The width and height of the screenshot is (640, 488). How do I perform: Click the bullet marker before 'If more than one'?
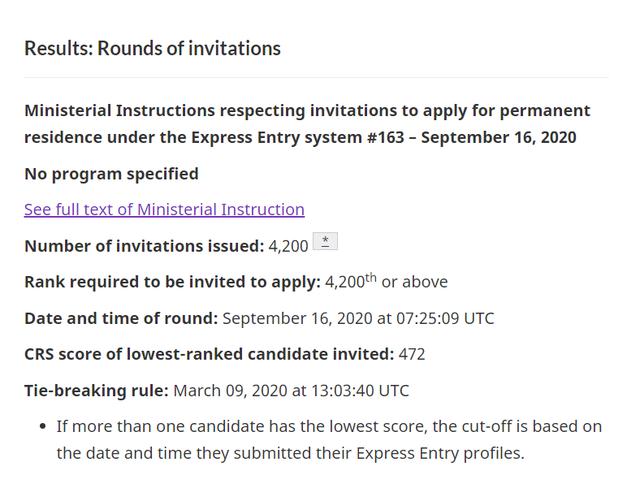point(43,426)
